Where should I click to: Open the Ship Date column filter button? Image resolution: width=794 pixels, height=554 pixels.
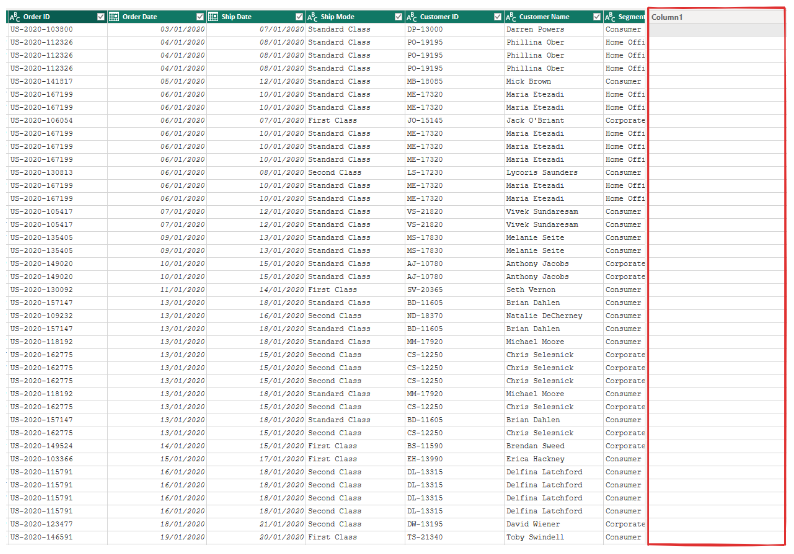(299, 17)
